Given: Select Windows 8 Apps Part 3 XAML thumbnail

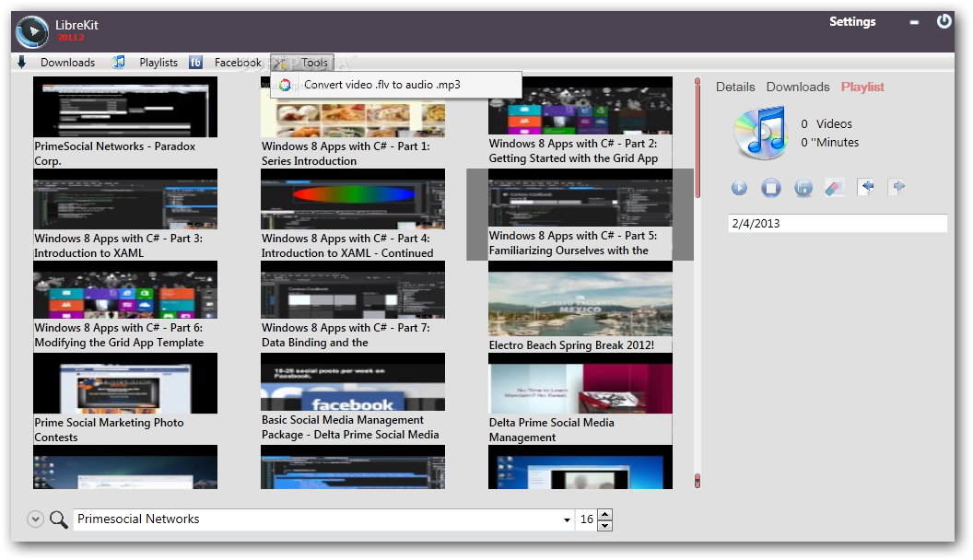Looking at the screenshot, I should pos(125,199).
